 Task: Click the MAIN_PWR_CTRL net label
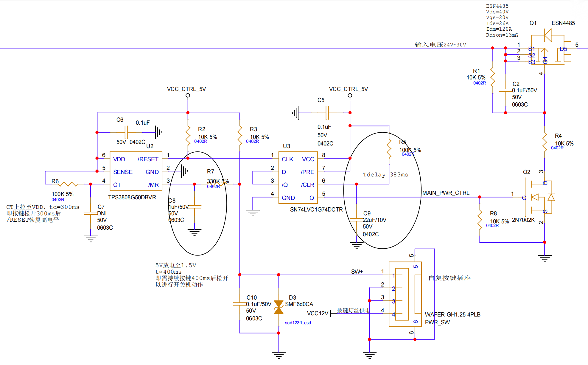point(446,193)
